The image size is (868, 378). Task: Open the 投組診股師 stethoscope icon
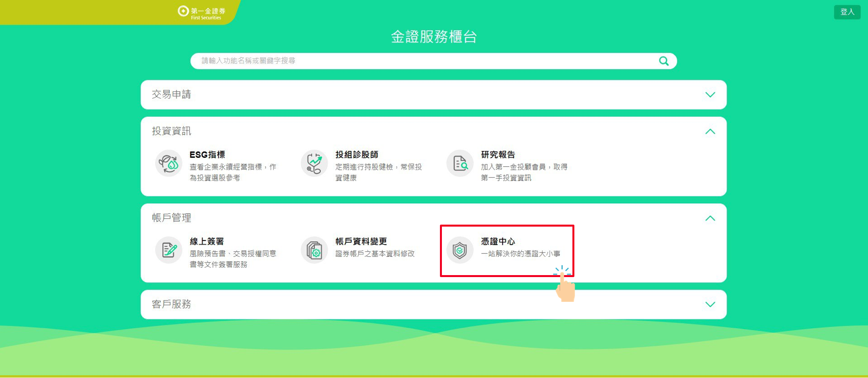[314, 163]
